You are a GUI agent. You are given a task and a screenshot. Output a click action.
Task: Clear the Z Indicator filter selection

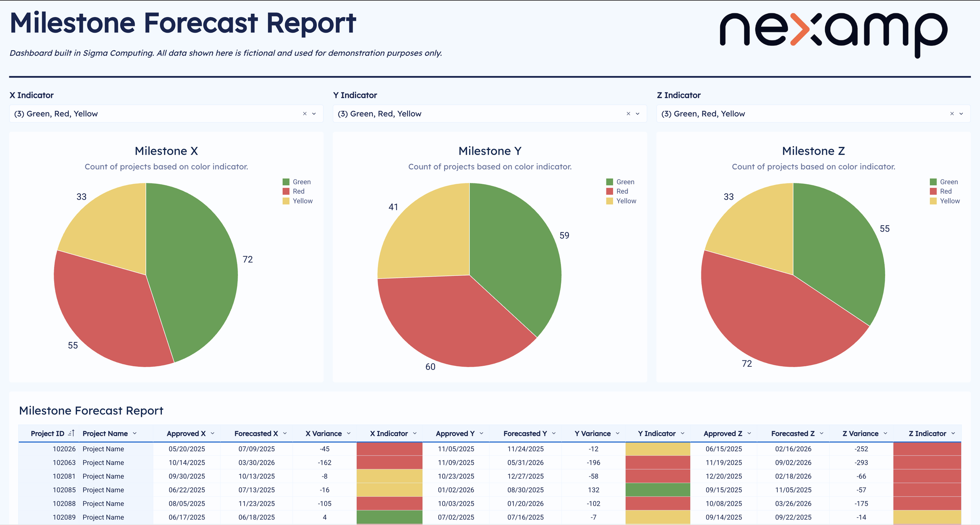pyautogui.click(x=952, y=114)
